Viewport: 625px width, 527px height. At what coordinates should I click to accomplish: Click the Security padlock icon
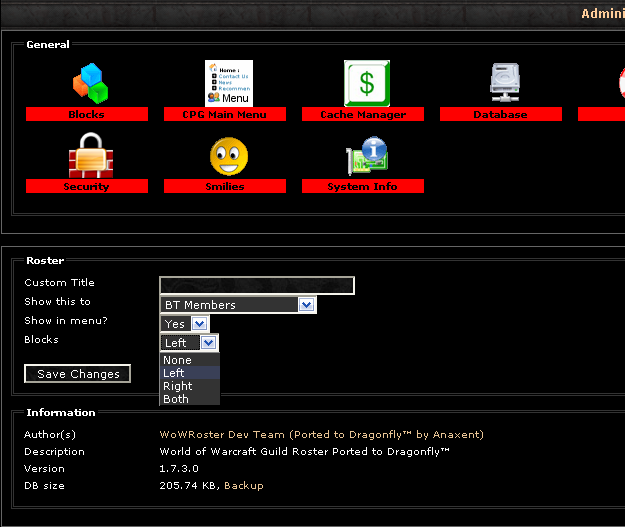[x=87, y=156]
